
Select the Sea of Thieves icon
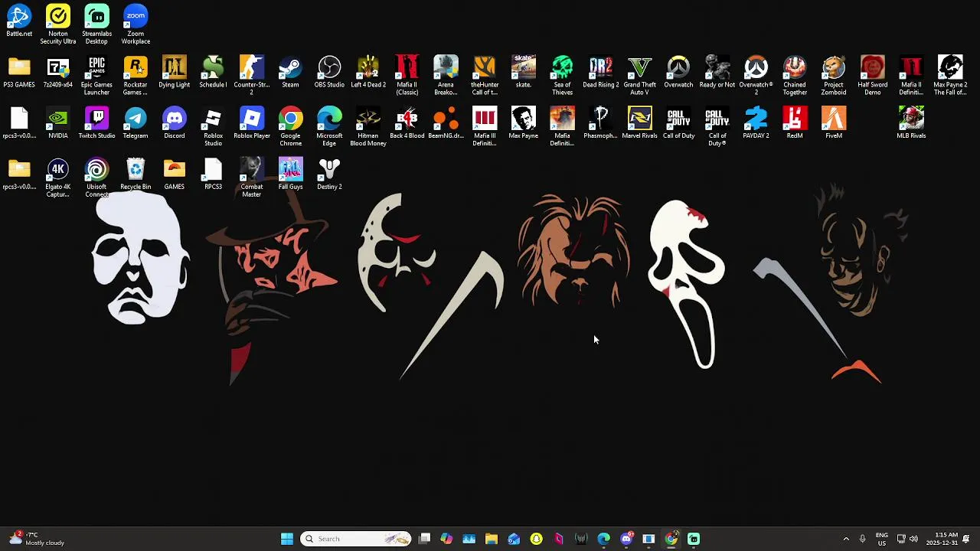[562, 76]
